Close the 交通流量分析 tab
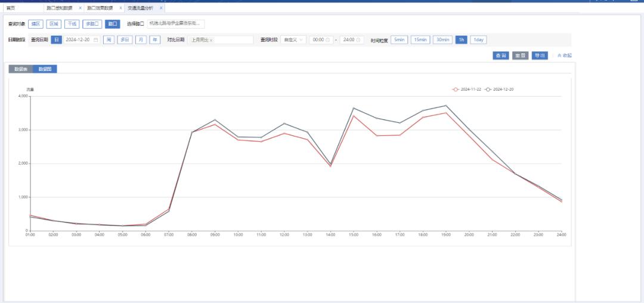Image resolution: width=644 pixels, height=303 pixels. tap(160, 8)
